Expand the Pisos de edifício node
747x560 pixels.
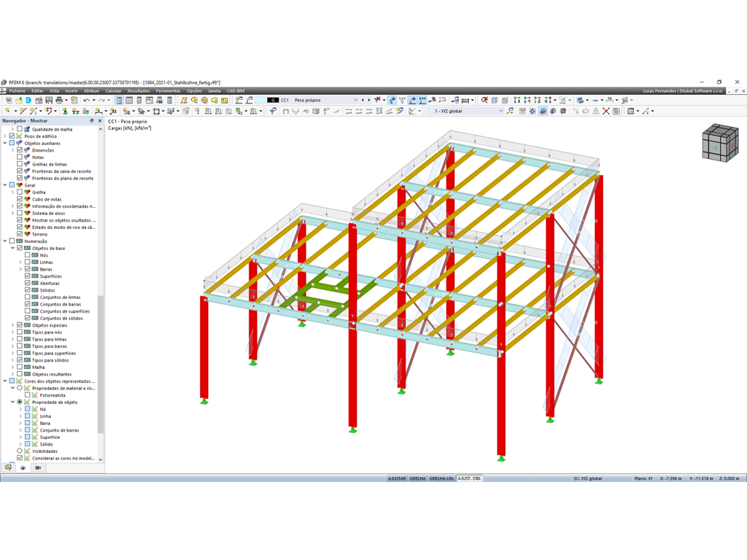5,136
